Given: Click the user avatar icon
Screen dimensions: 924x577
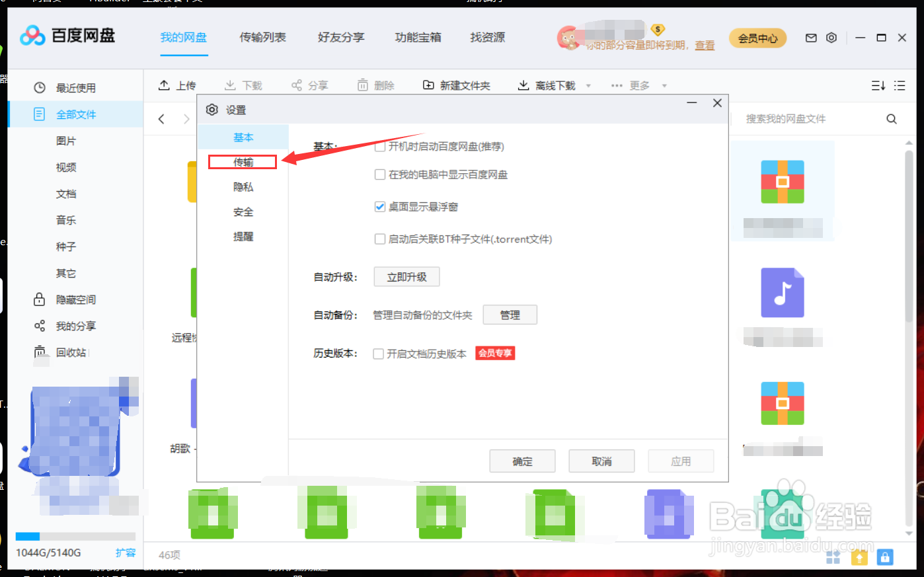Looking at the screenshot, I should pos(569,38).
